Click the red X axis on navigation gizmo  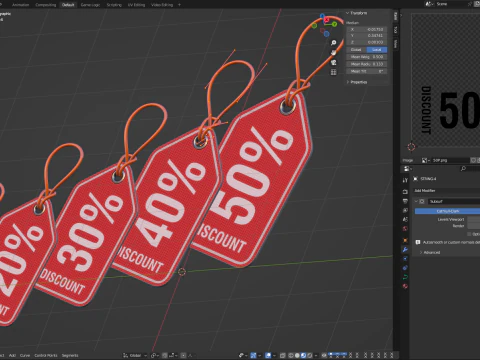[x=327, y=20]
